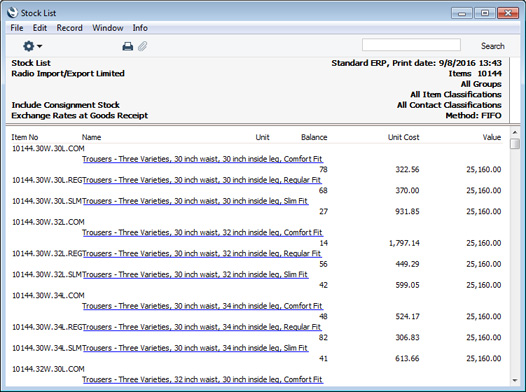Open link for 30 waist 34 leg Slim Fit
This screenshot has width=526, height=392.
195,348
